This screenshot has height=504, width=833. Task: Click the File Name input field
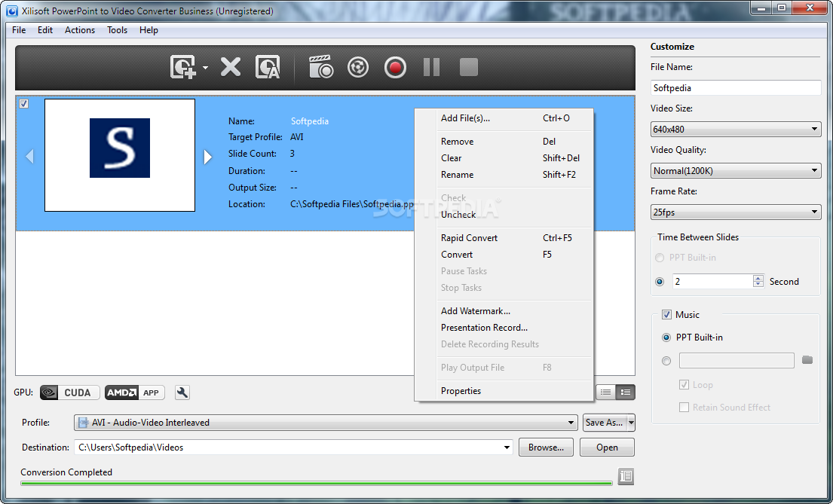click(736, 87)
